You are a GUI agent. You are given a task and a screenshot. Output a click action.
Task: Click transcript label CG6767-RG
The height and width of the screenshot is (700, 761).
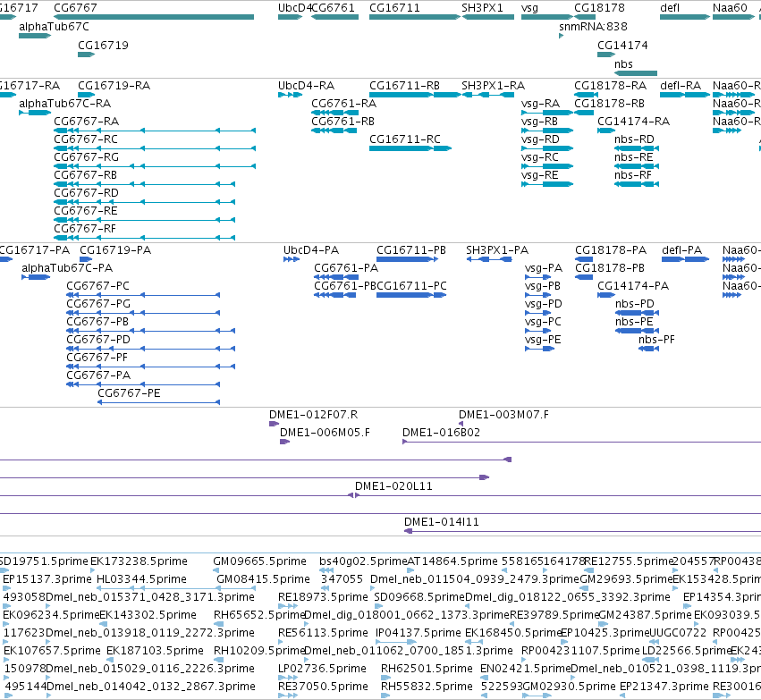[x=87, y=157]
